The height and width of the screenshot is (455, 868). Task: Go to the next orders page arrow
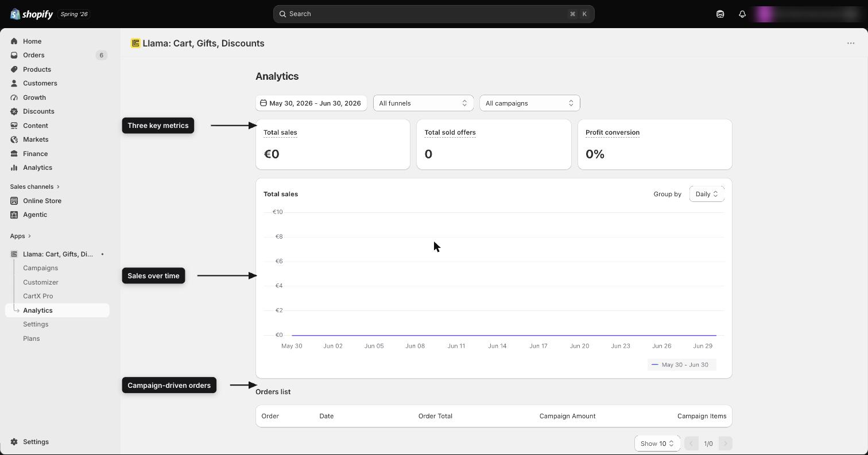(725, 444)
